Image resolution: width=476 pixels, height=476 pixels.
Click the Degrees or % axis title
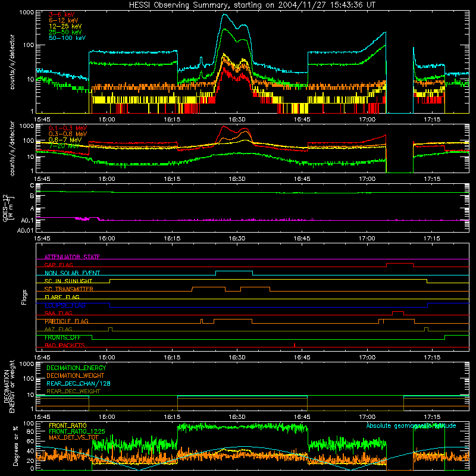(x=15, y=446)
